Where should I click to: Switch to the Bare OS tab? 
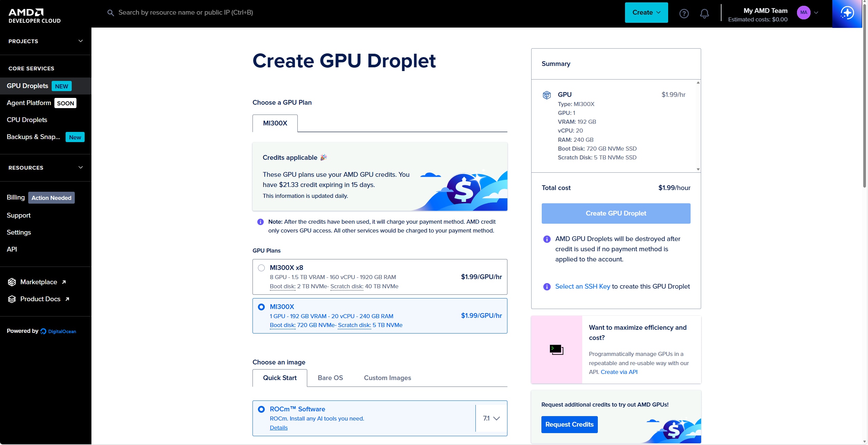click(330, 378)
